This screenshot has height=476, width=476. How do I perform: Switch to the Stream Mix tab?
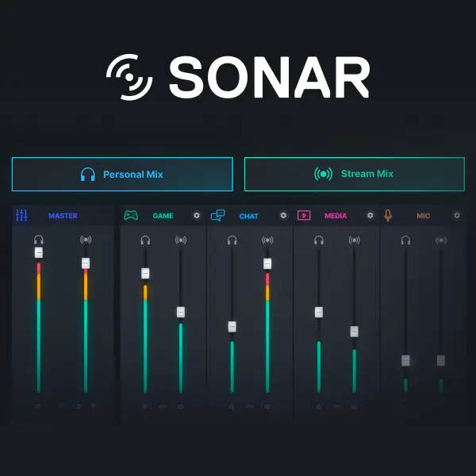point(354,174)
